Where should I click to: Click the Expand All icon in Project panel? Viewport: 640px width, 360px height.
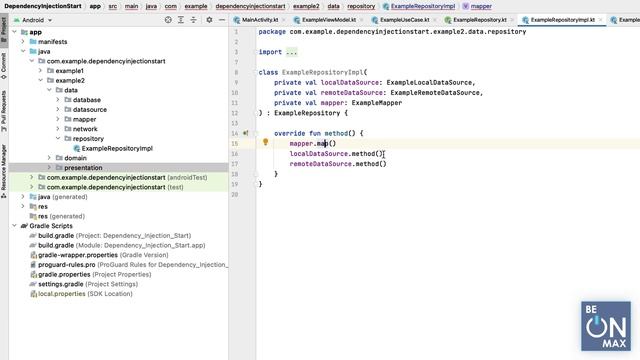[x=180, y=20]
